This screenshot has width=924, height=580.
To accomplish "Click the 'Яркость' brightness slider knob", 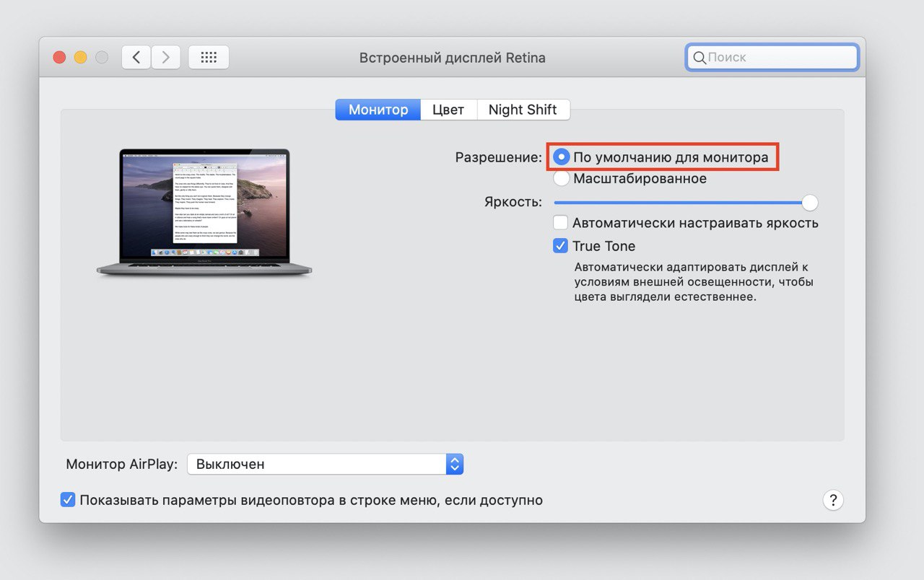I will 810,203.
